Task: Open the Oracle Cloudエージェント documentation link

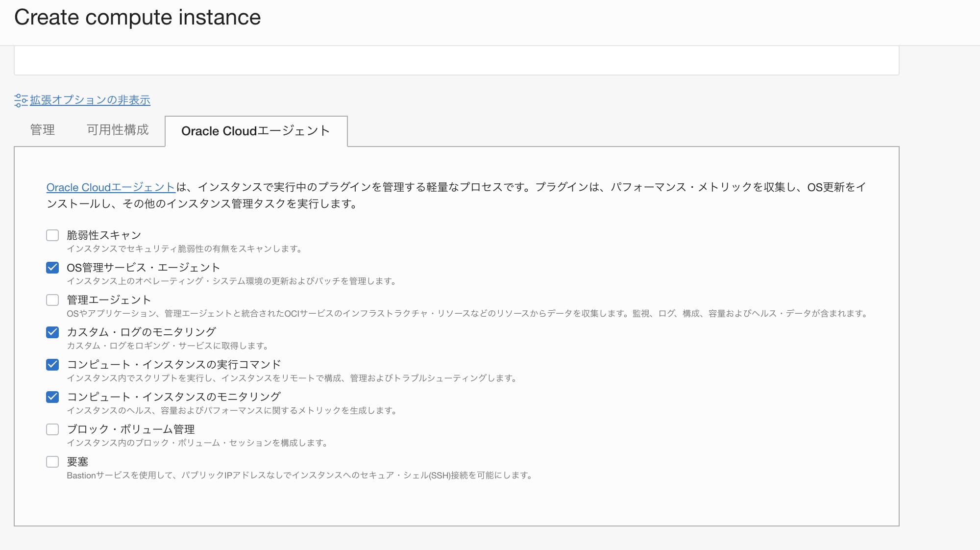Action: coord(111,187)
